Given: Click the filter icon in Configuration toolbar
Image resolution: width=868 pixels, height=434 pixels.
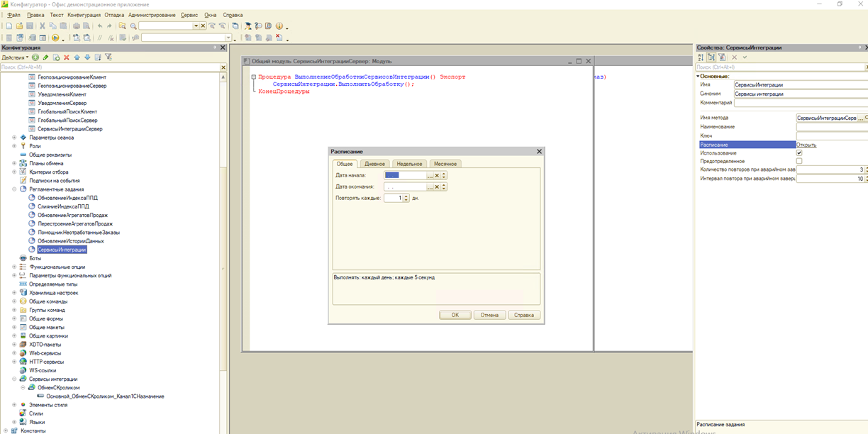Looking at the screenshot, I should (x=108, y=57).
